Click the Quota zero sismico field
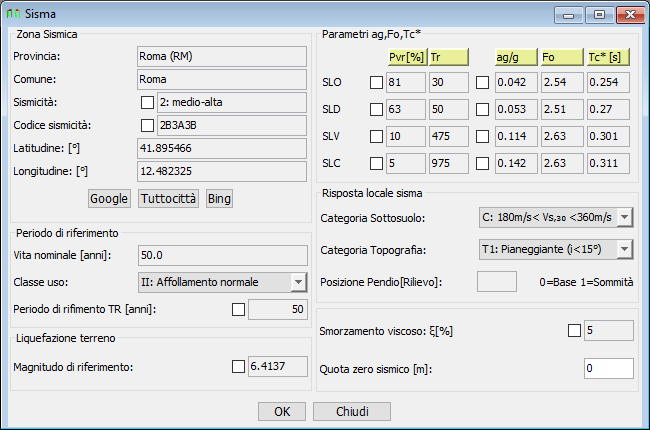This screenshot has width=650, height=430. [x=609, y=368]
